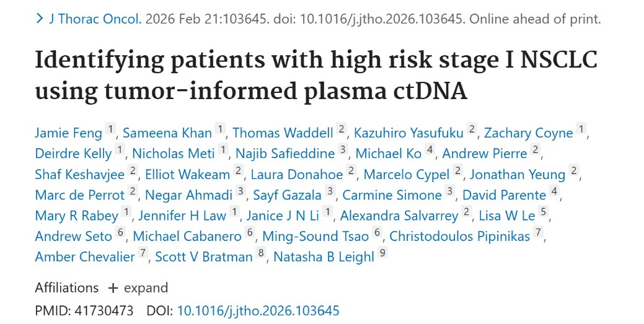644x324 pixels.
Task: Expand the Affiliations list
Action: pyautogui.click(x=138, y=288)
